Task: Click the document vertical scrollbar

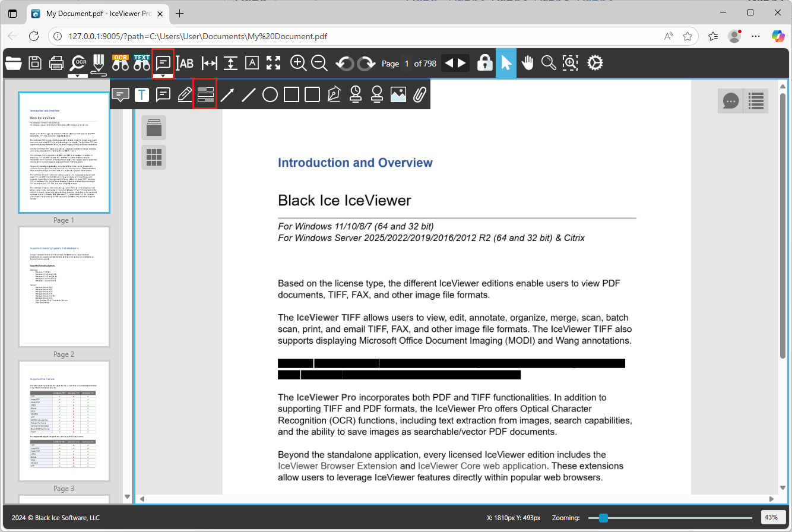Action: (783, 226)
